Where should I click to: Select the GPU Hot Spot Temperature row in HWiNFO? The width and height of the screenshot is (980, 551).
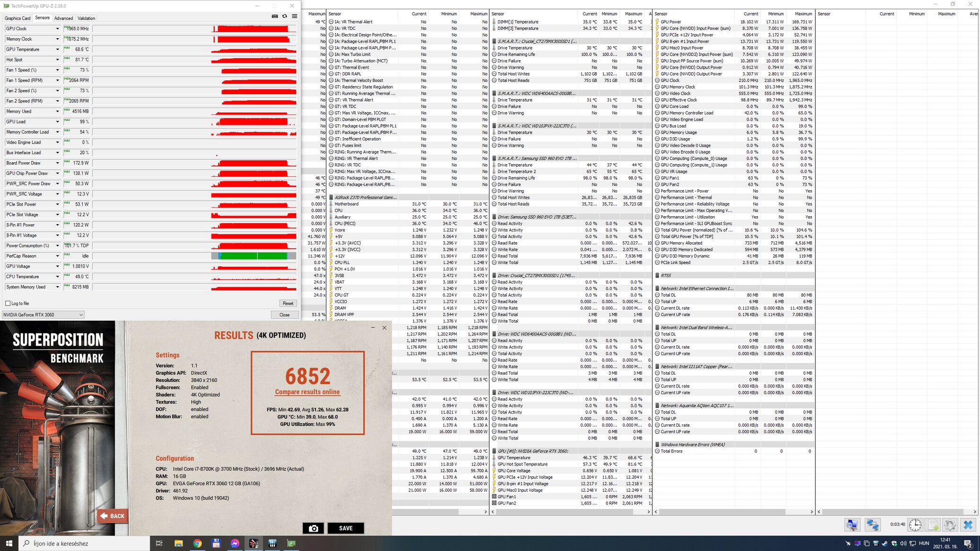pos(571,464)
